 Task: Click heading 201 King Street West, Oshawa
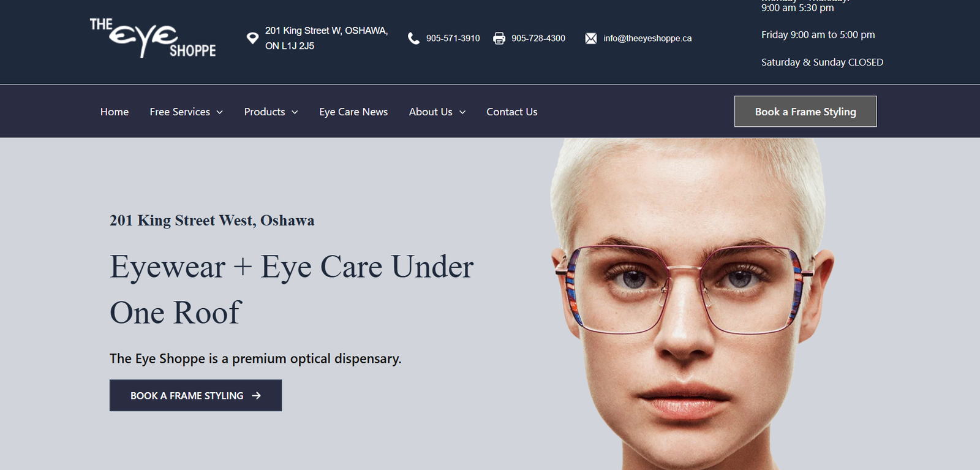pos(212,221)
